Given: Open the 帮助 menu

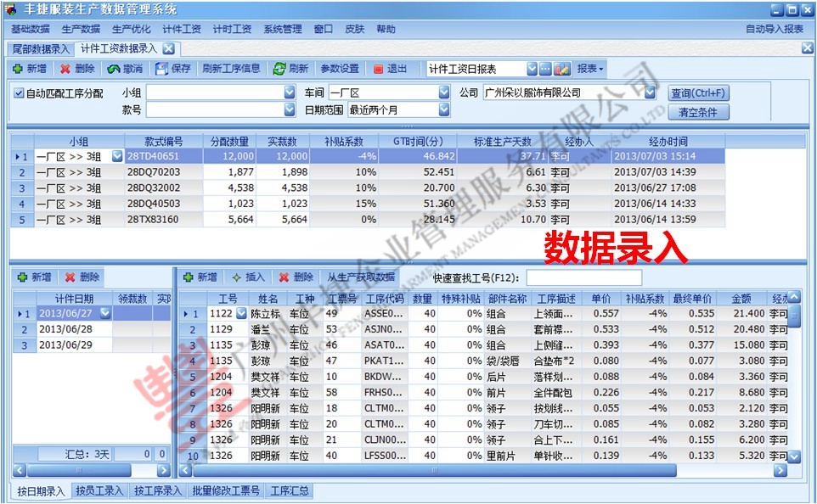Looking at the screenshot, I should (x=386, y=29).
